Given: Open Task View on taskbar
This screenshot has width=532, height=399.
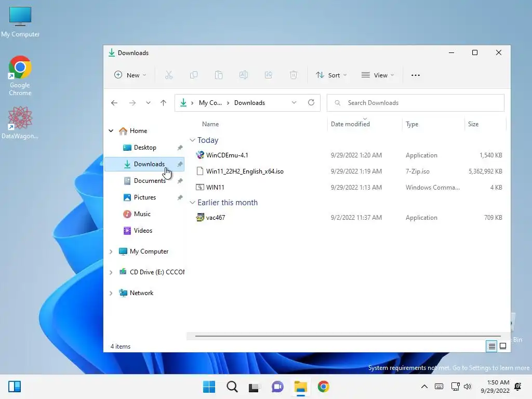Looking at the screenshot, I should click(x=255, y=387).
